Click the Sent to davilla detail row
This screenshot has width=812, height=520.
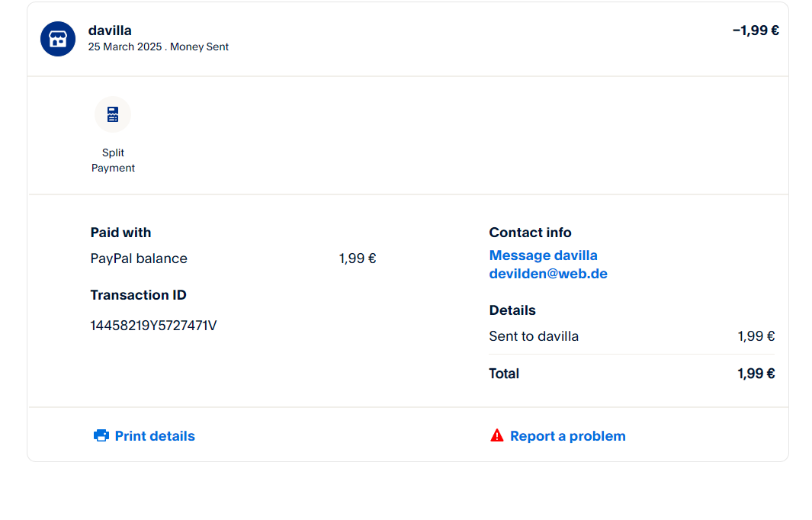coord(534,336)
